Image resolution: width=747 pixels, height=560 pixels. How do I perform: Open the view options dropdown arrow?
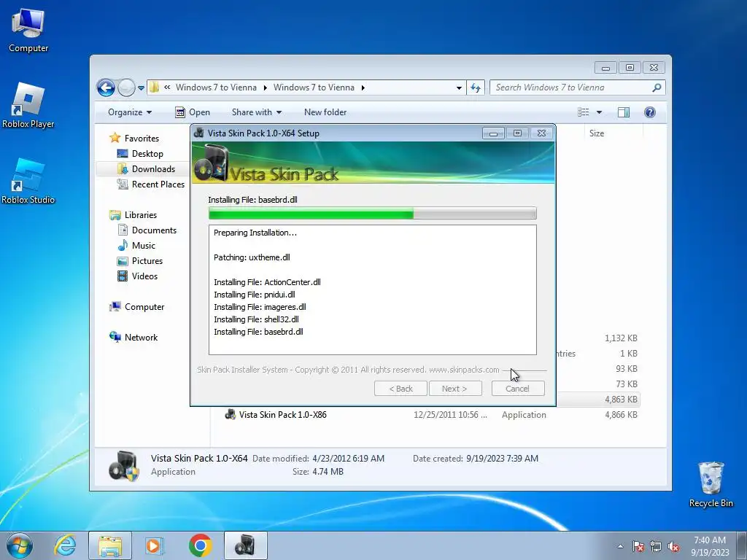pyautogui.click(x=599, y=112)
